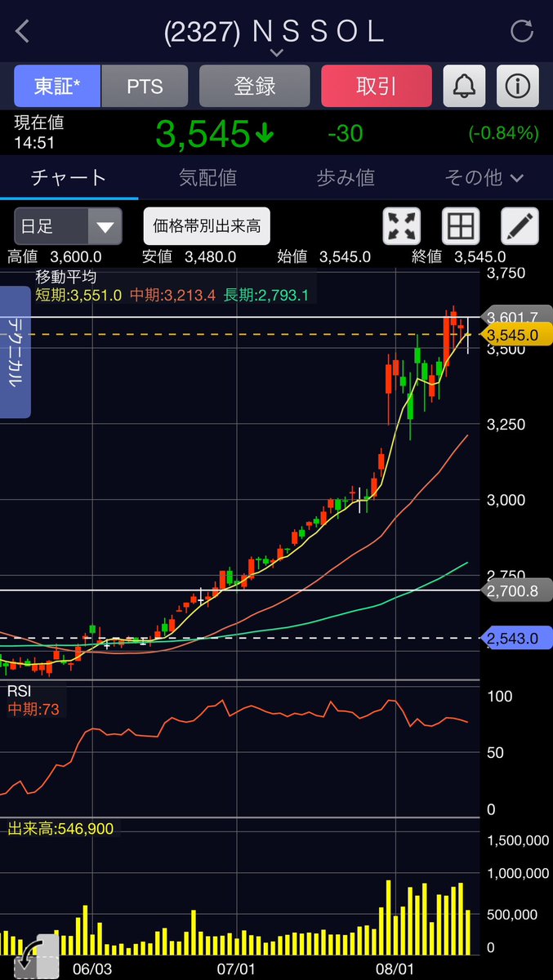Tap the 出来高:546,900 volume label

tap(60, 828)
